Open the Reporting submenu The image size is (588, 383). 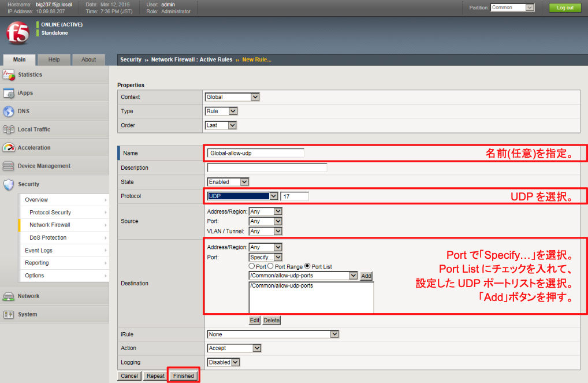point(64,263)
